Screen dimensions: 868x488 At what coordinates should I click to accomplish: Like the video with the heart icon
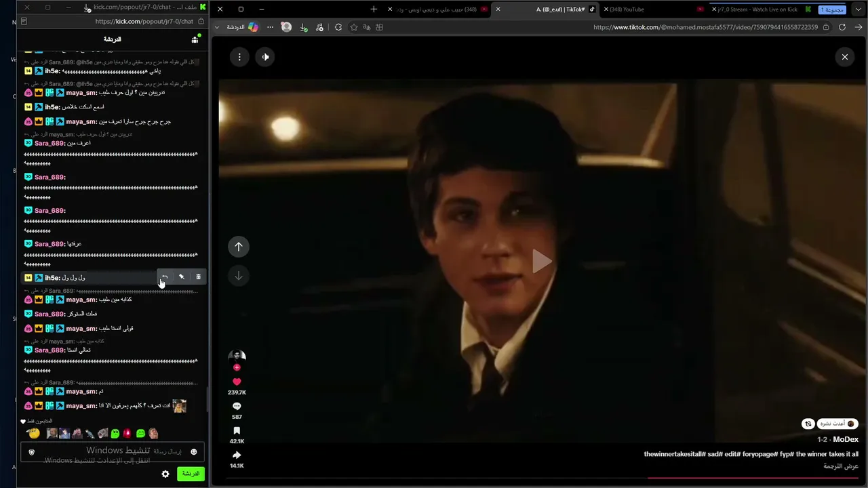(237, 382)
